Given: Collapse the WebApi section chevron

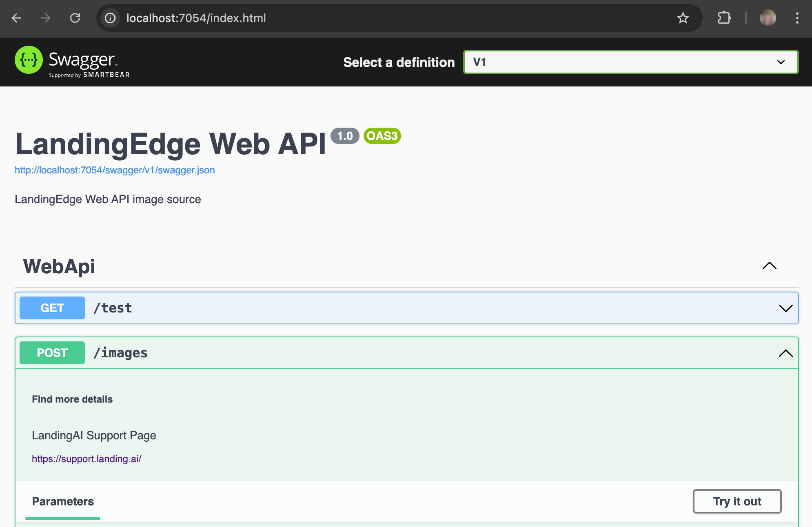Looking at the screenshot, I should click(769, 266).
